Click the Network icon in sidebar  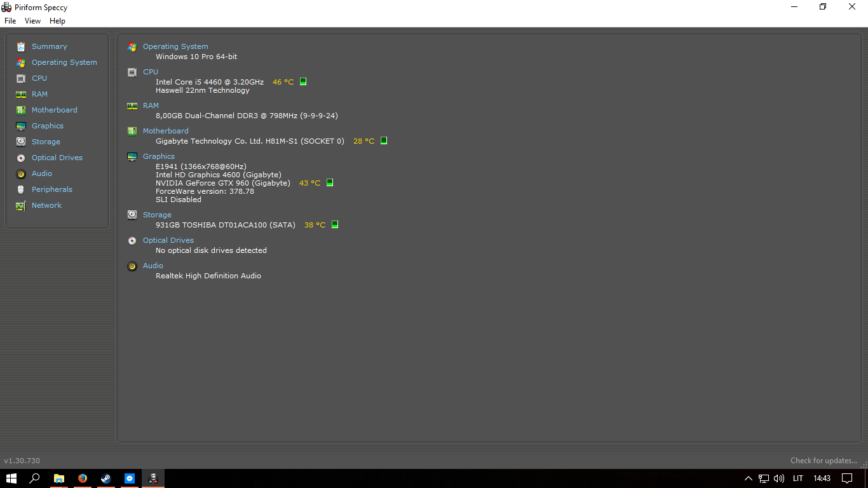pos(21,205)
